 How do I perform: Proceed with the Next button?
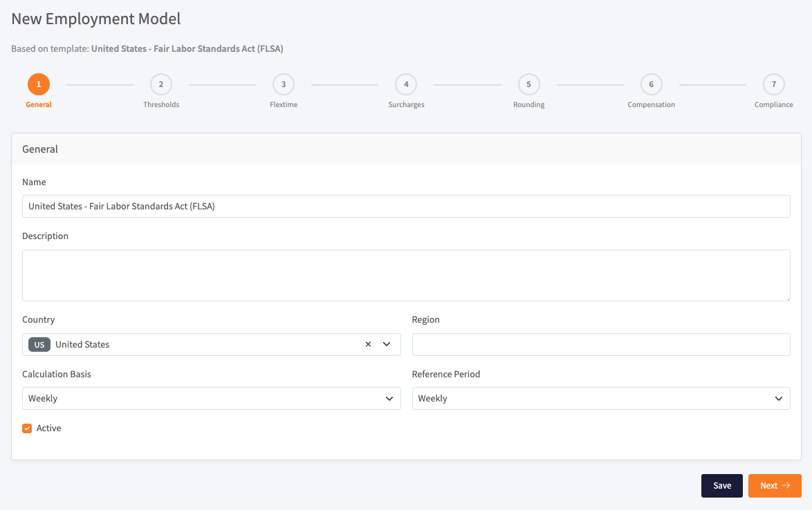click(775, 486)
